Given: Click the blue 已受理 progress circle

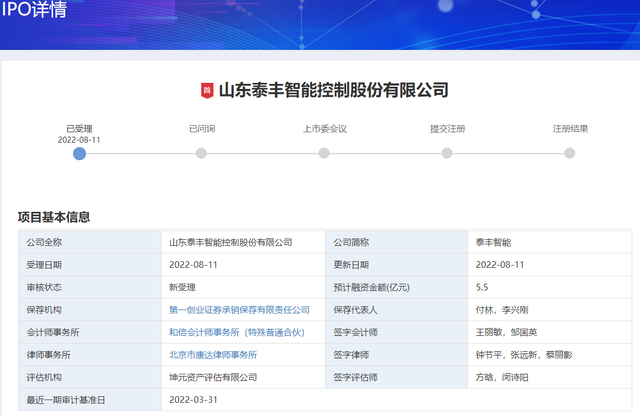Looking at the screenshot, I should coord(79,153).
